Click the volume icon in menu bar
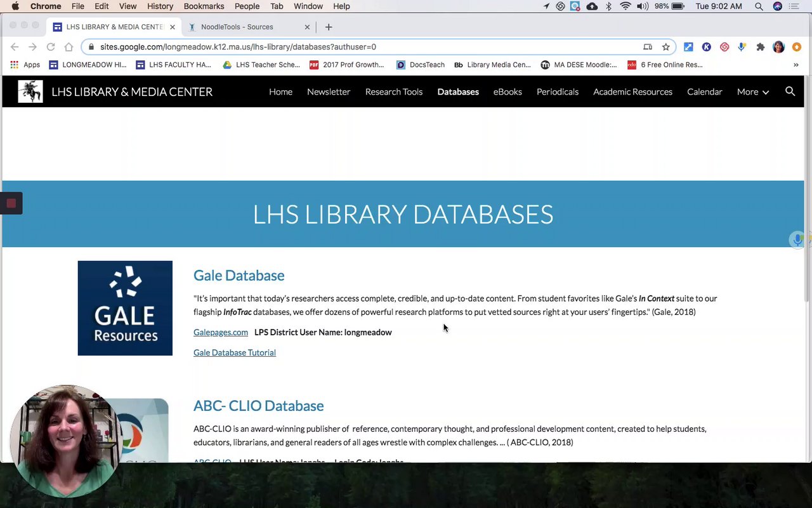 tap(643, 6)
